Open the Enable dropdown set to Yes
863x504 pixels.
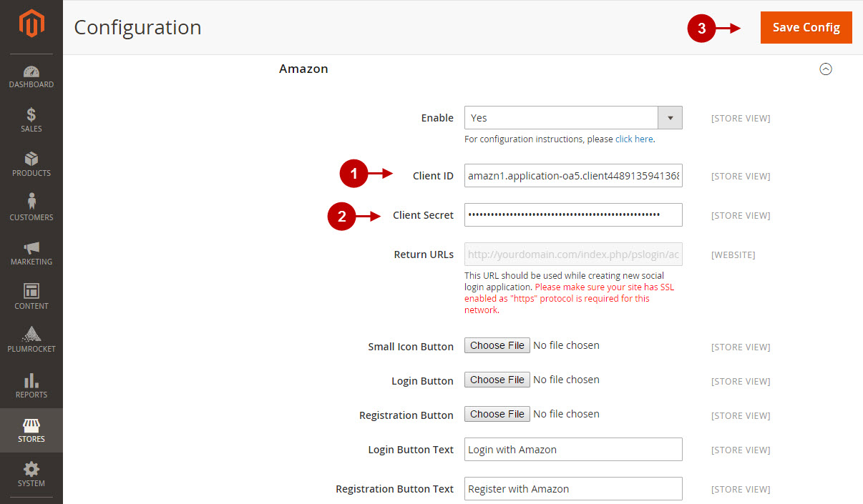point(573,118)
